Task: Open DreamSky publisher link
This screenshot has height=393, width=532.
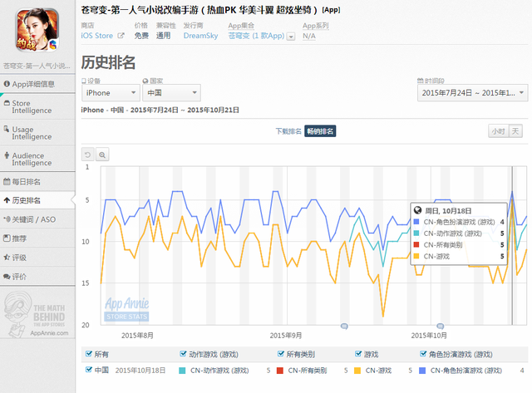Action: pos(200,36)
